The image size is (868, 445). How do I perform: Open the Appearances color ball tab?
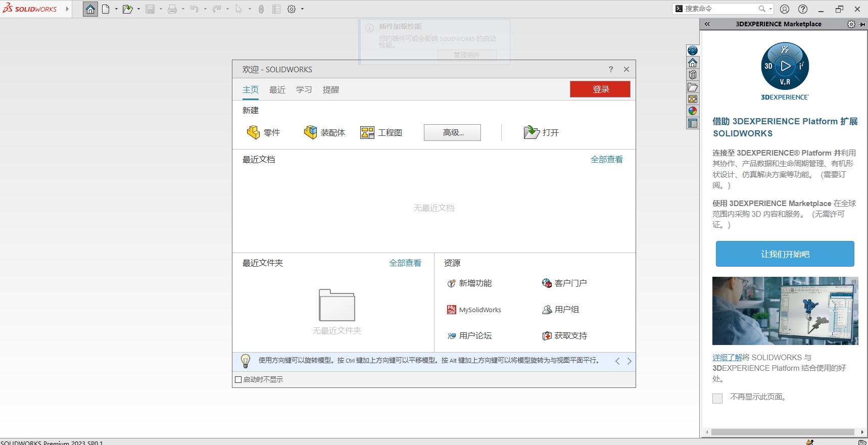[x=693, y=111]
